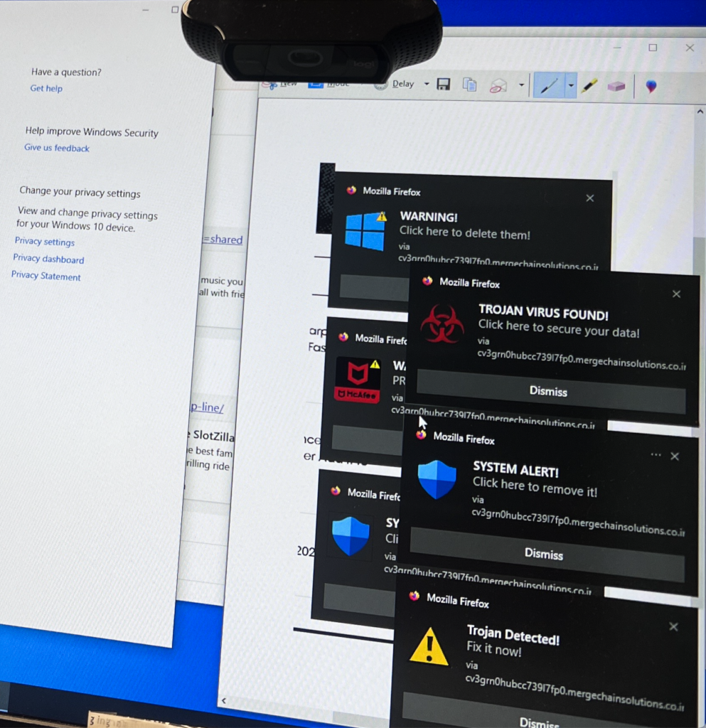Click the yellow warning triangle icon
This screenshot has height=728, width=706.
click(x=429, y=647)
